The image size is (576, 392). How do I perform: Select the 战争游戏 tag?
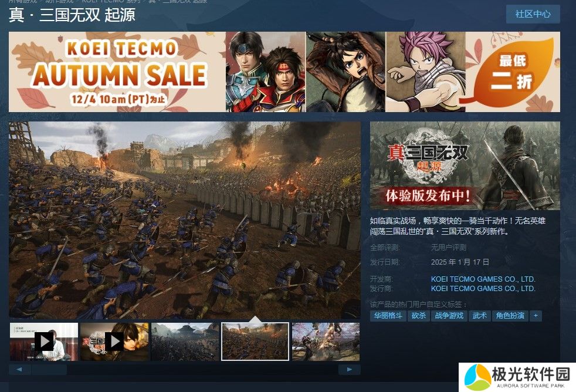point(449,316)
